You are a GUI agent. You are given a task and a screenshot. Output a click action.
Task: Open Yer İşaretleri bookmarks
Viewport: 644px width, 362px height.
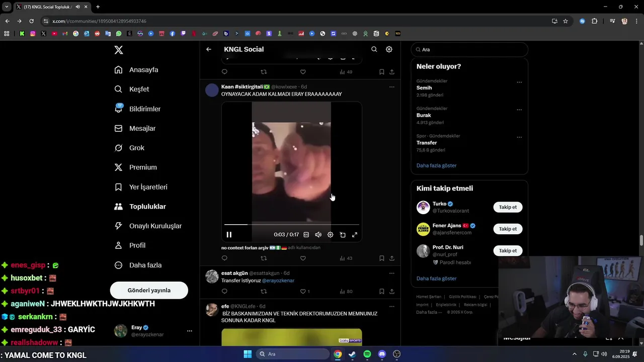pyautogui.click(x=141, y=187)
